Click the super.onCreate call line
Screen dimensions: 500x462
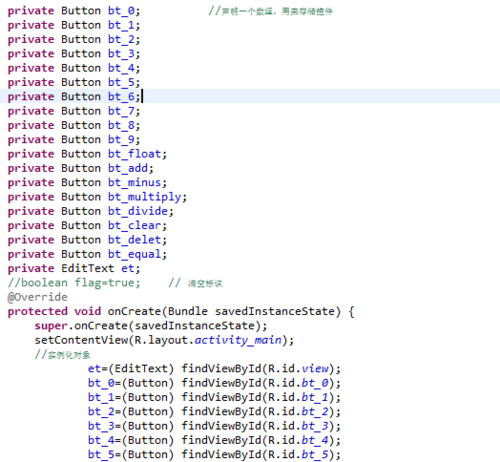pyautogui.click(x=151, y=326)
